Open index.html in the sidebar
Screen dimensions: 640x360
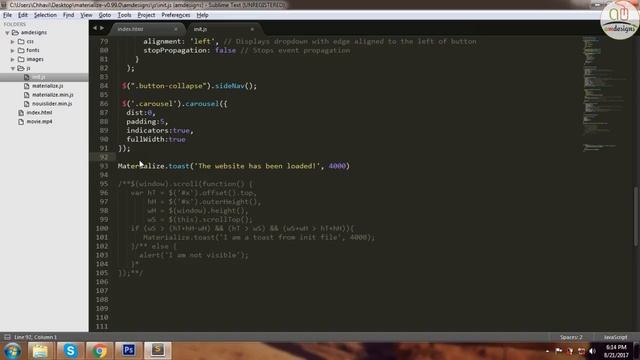(x=39, y=113)
